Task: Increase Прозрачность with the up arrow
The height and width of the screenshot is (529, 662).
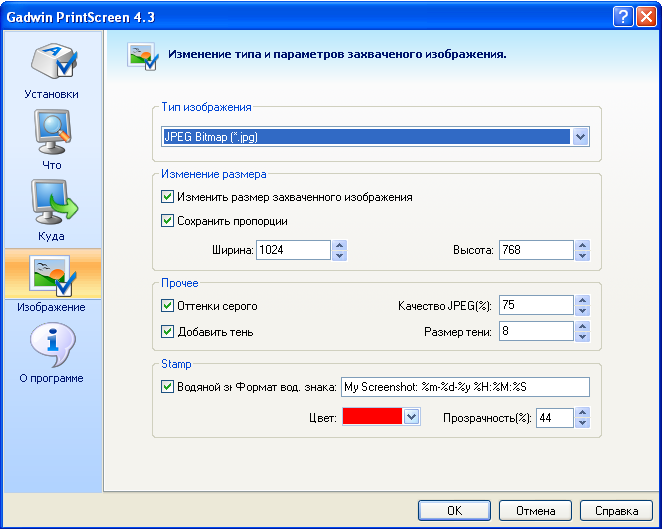Action: click(582, 413)
